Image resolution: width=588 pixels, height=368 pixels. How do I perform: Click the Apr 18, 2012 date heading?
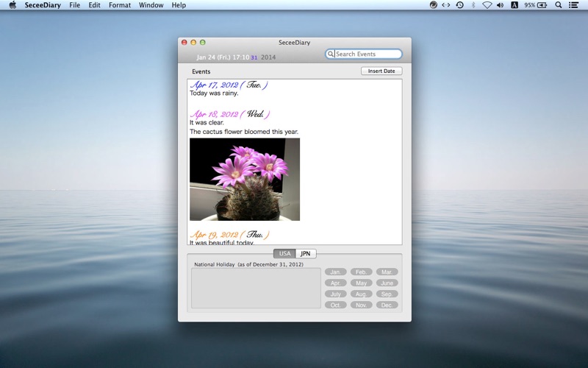pos(230,114)
